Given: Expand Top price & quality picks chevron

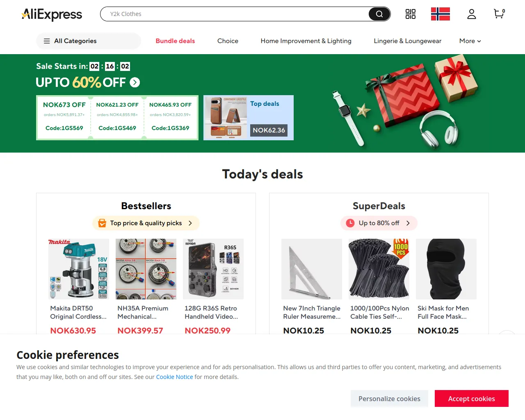Looking at the screenshot, I should pyautogui.click(x=190, y=223).
